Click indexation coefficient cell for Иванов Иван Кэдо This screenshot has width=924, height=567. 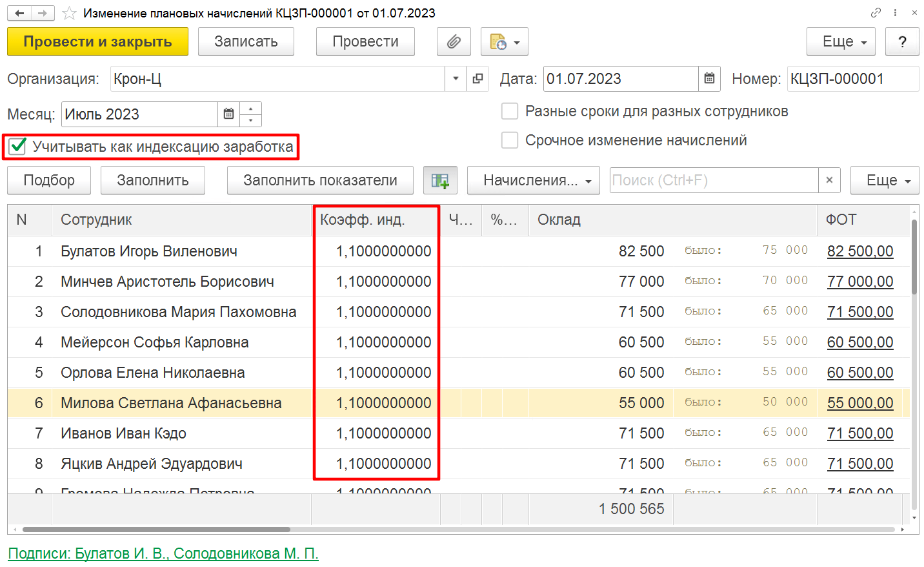376,433
